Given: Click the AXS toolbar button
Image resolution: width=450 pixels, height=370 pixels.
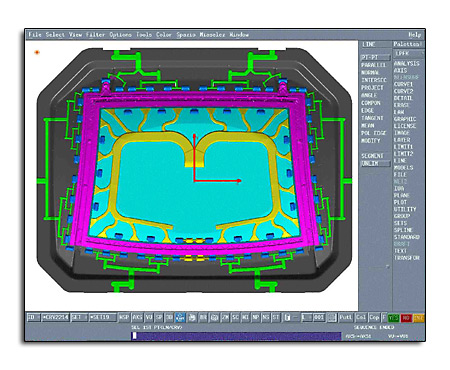Looking at the screenshot, I should pos(137,317).
